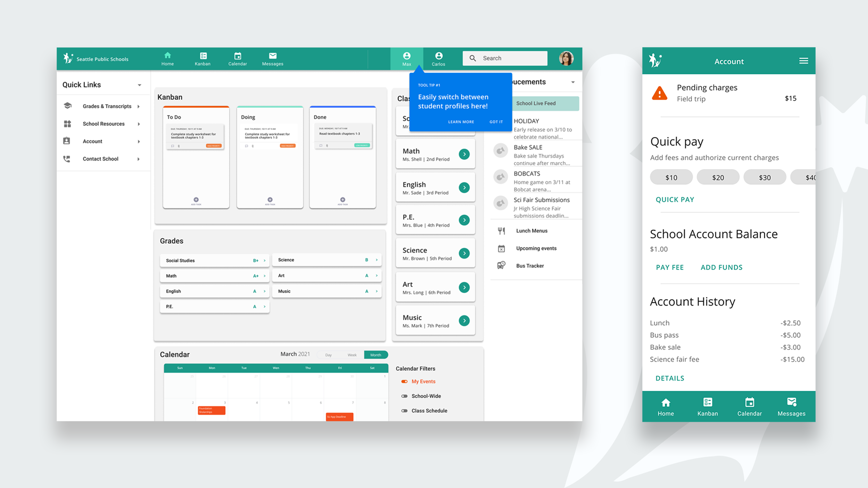Screen dimensions: 868x488
Task: Open the hamburger menu in Account panel
Action: 803,61
